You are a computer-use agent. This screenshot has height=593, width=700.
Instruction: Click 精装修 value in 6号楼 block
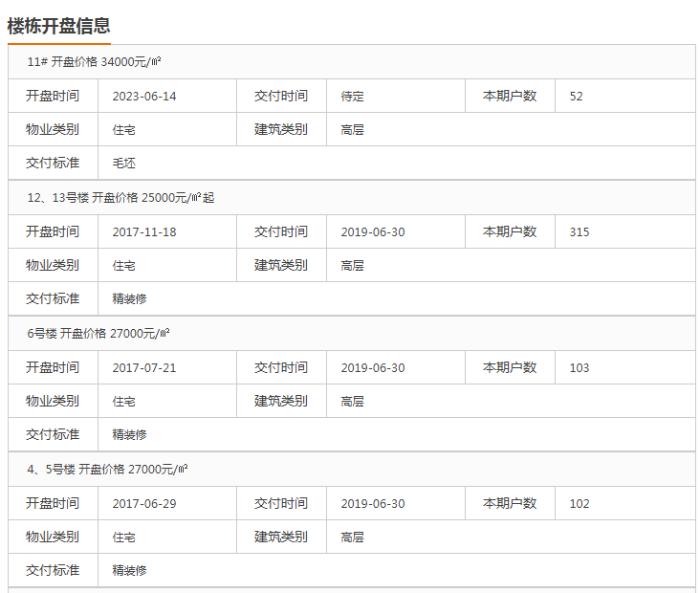pos(129,434)
